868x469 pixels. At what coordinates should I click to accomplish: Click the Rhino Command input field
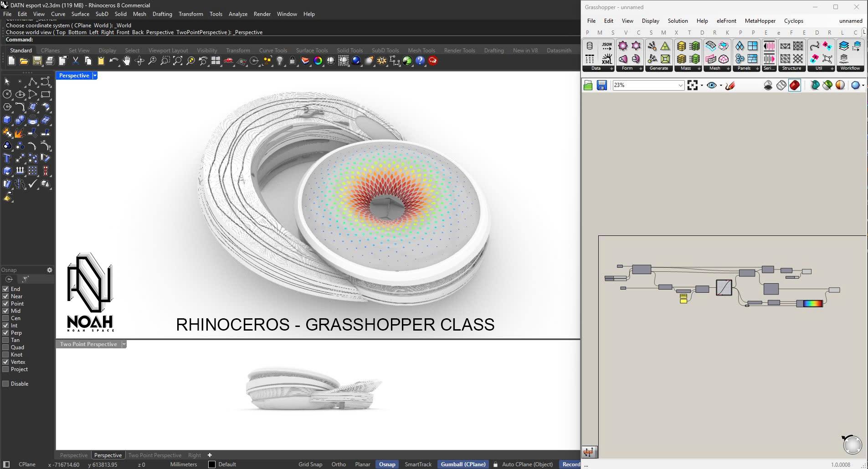[x=292, y=40]
